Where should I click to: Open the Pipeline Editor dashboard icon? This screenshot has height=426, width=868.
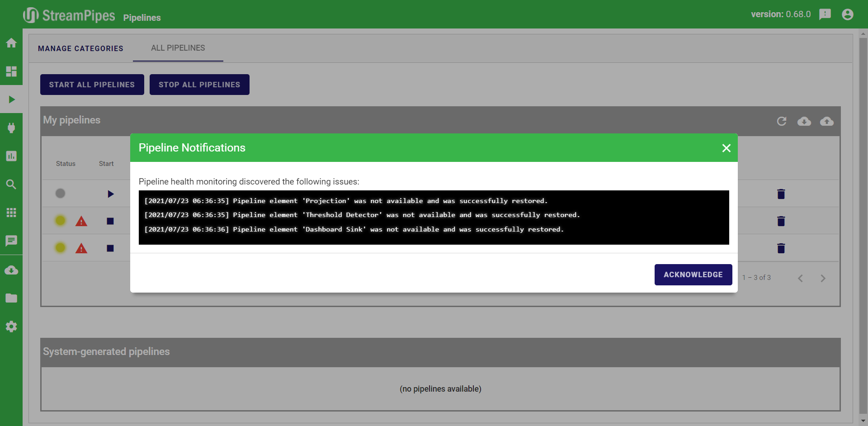[x=11, y=71]
